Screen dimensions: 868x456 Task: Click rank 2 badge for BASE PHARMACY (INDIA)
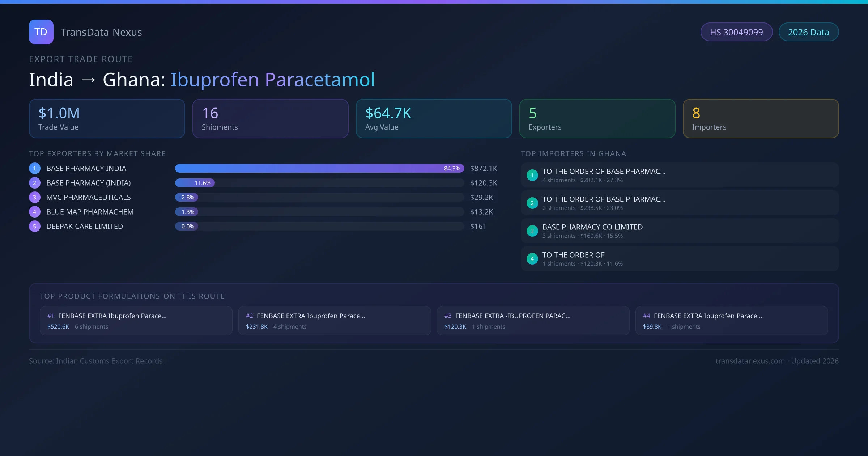[35, 183]
